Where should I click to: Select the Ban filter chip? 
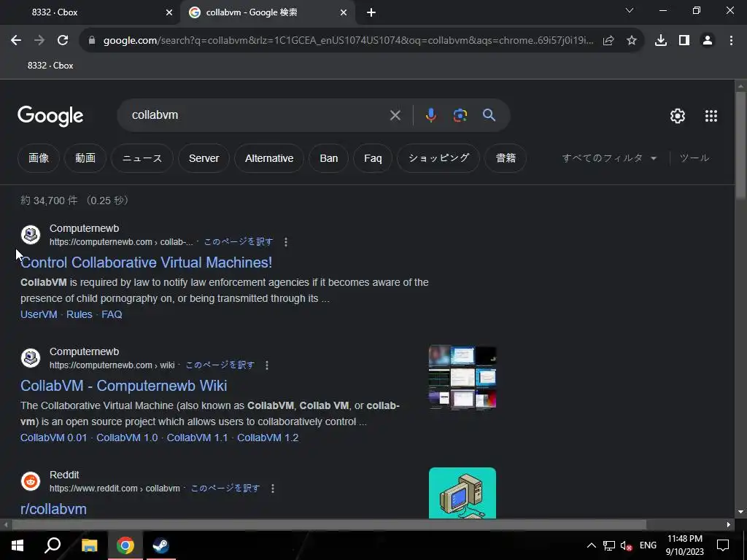pyautogui.click(x=329, y=158)
